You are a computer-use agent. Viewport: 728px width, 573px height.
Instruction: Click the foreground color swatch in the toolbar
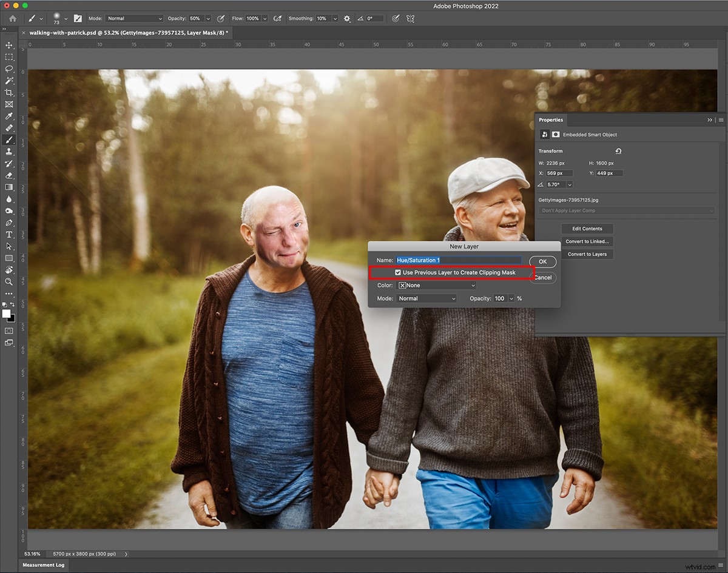point(7,314)
